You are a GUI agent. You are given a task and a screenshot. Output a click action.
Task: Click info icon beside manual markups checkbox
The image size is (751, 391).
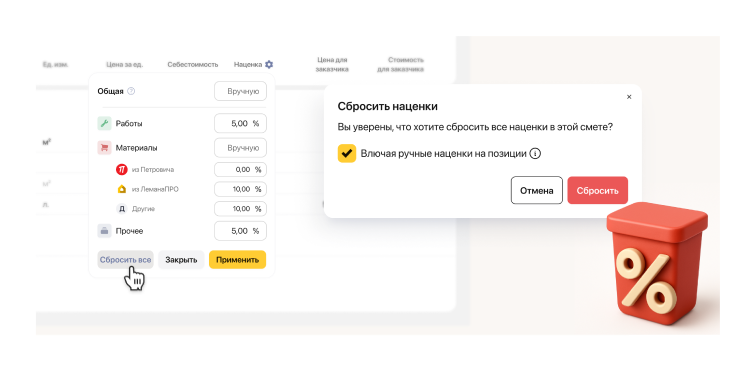point(535,153)
